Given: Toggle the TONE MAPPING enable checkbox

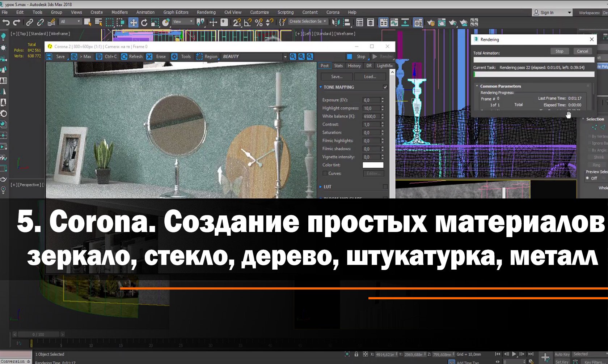Looking at the screenshot, I should pos(385,87).
